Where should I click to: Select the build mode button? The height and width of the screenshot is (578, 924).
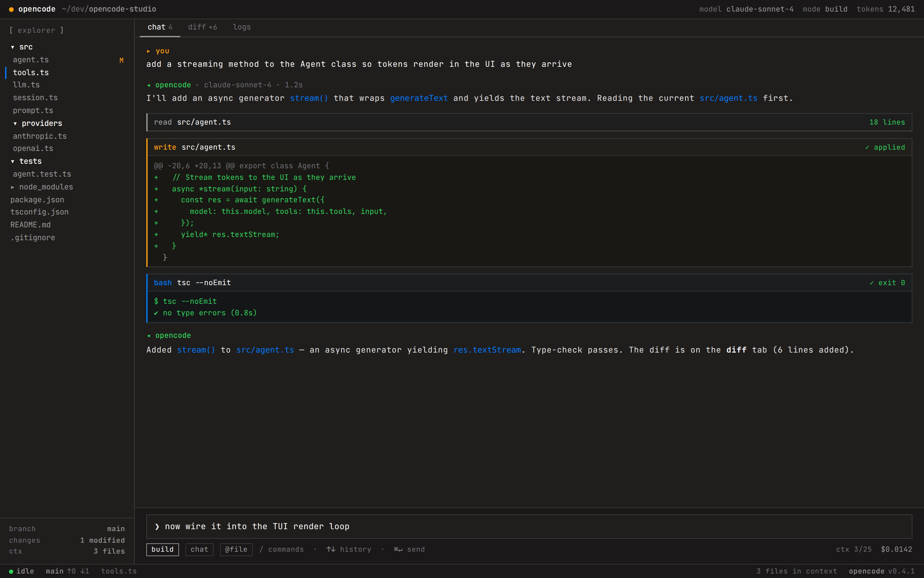(x=163, y=550)
